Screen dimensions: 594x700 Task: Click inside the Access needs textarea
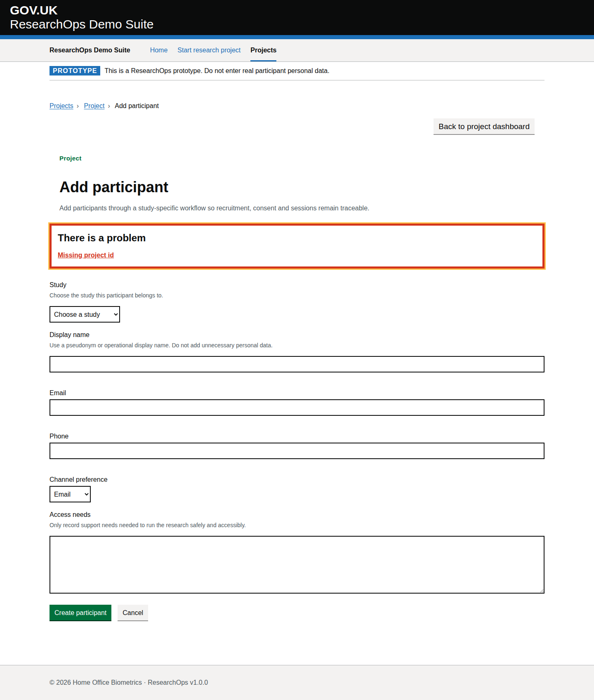pyautogui.click(x=297, y=565)
